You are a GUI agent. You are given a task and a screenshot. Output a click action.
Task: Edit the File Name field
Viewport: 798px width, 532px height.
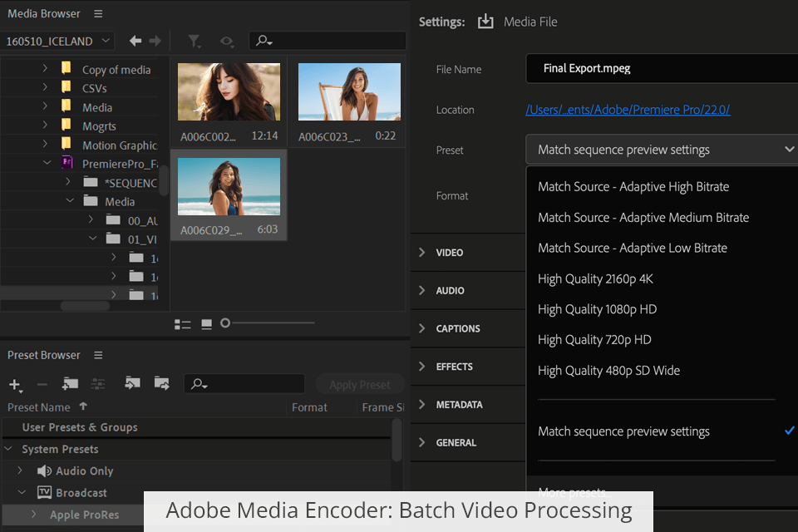pos(662,68)
